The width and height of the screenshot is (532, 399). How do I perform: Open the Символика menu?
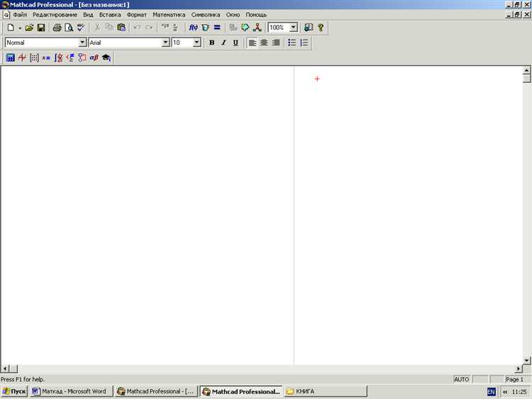click(206, 15)
